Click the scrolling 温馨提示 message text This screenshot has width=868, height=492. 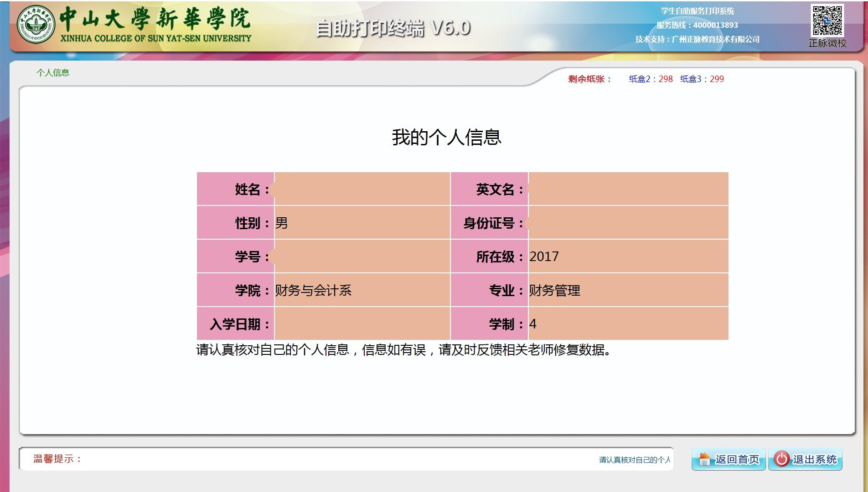[x=634, y=460]
